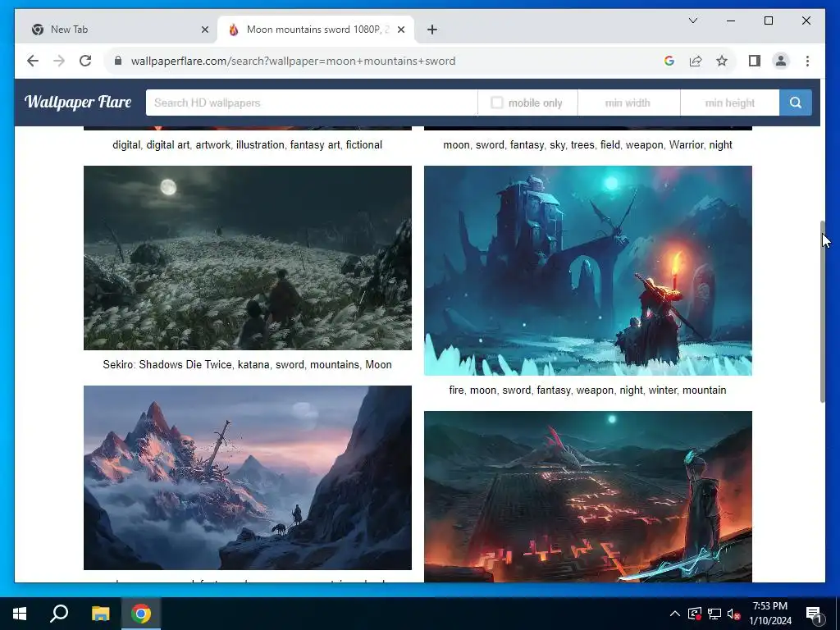Reload the current page
Viewport: 840px width, 630px height.
tap(85, 61)
